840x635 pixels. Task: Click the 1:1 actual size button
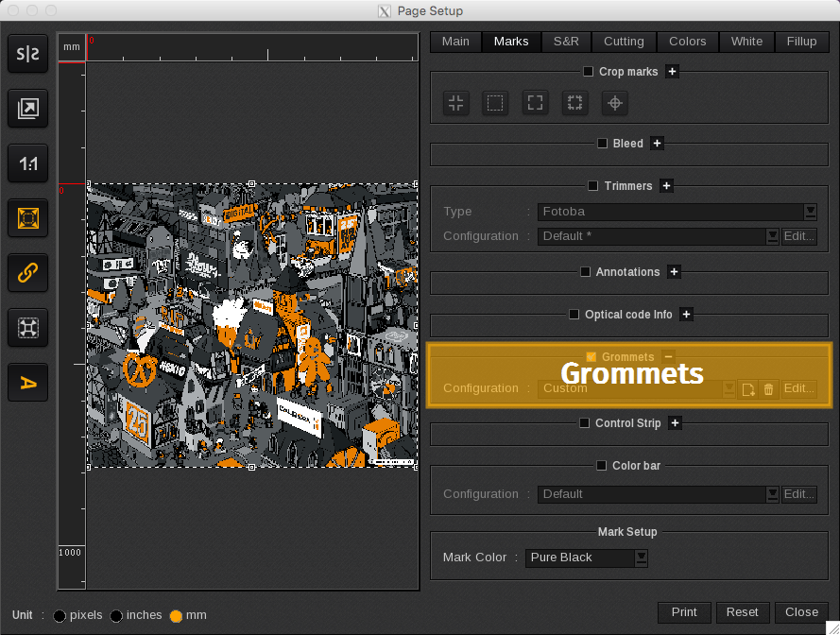(28, 164)
